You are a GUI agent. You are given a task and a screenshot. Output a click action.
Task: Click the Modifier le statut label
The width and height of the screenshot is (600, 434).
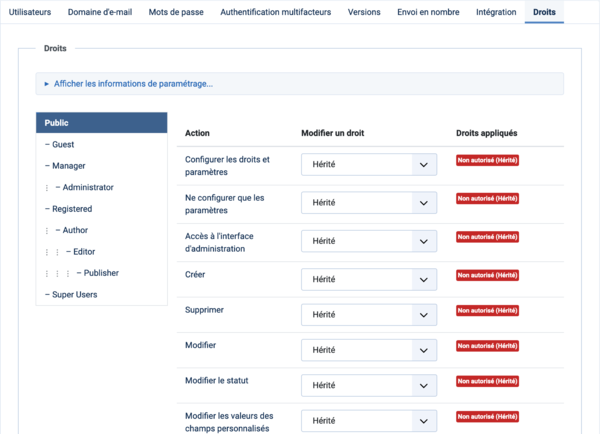pyautogui.click(x=217, y=380)
